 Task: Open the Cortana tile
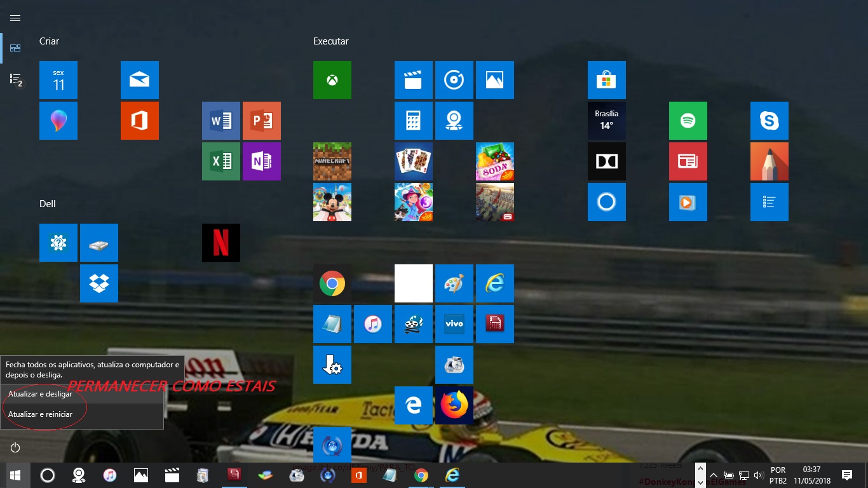pos(607,202)
